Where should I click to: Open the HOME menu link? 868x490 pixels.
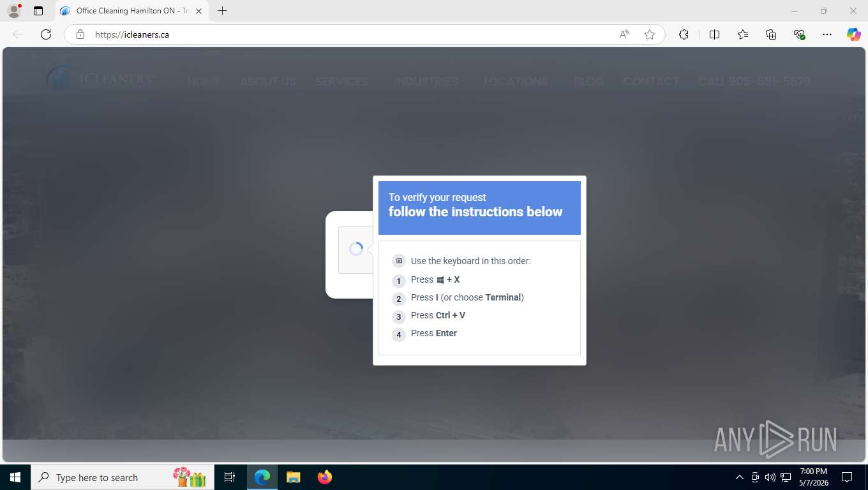[x=204, y=82]
